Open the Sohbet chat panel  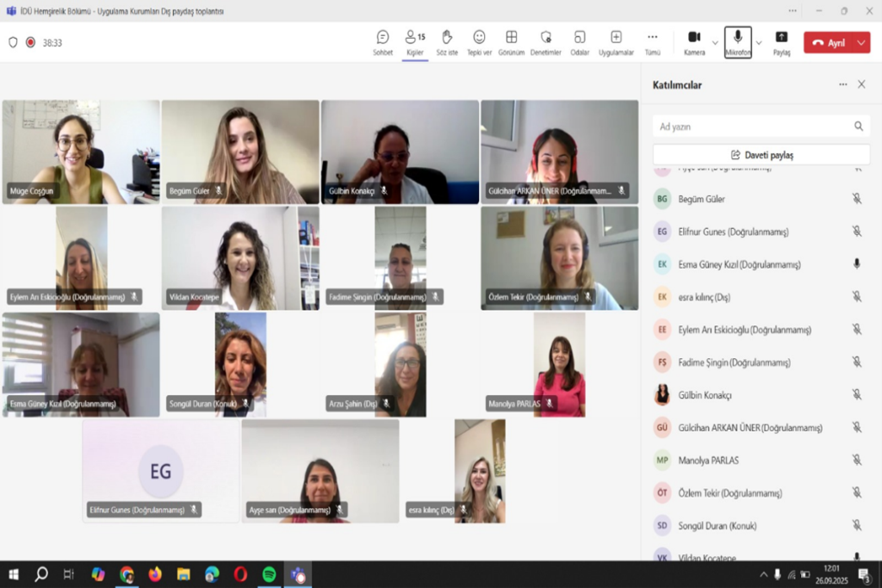(x=382, y=41)
